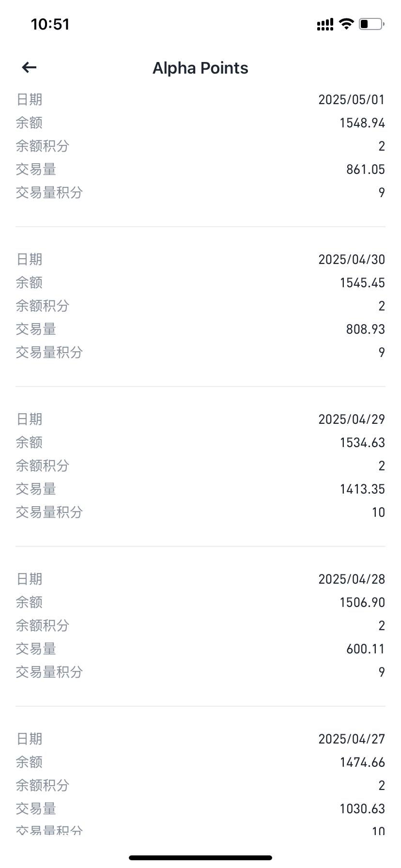
Task: Select the 2025/04/28 date entry
Action: (x=351, y=579)
